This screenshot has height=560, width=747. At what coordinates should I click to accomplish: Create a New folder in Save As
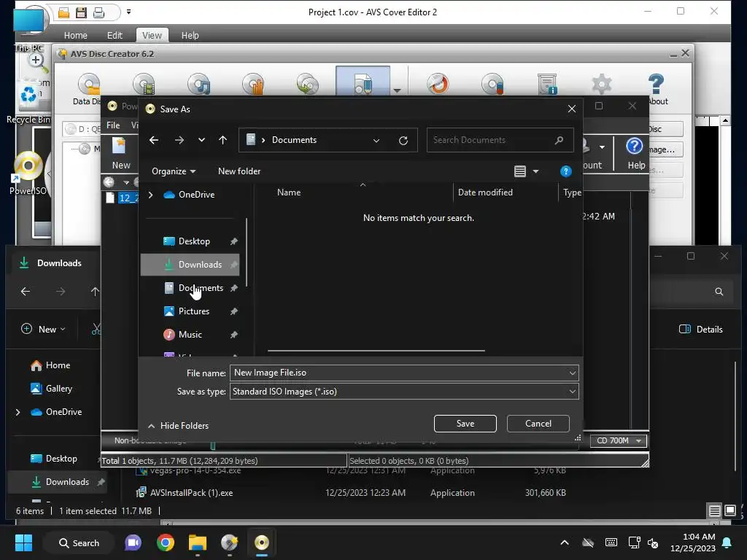click(x=239, y=171)
